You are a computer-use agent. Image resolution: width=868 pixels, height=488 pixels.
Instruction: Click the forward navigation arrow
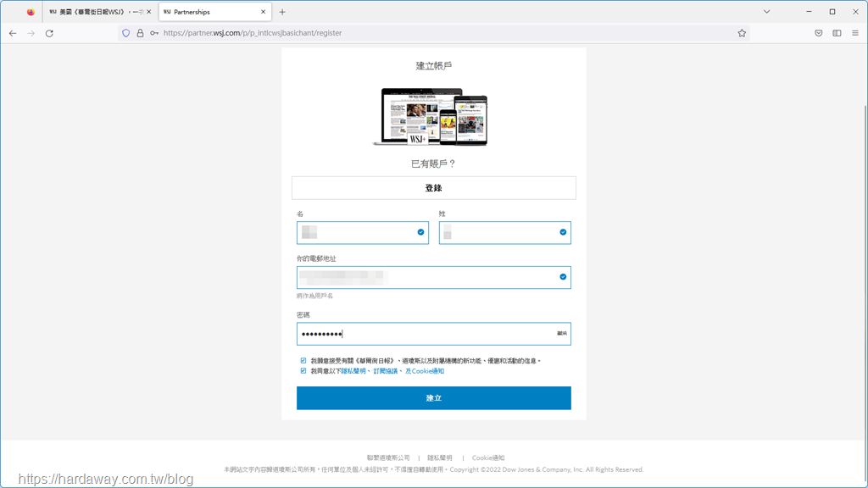tap(31, 33)
